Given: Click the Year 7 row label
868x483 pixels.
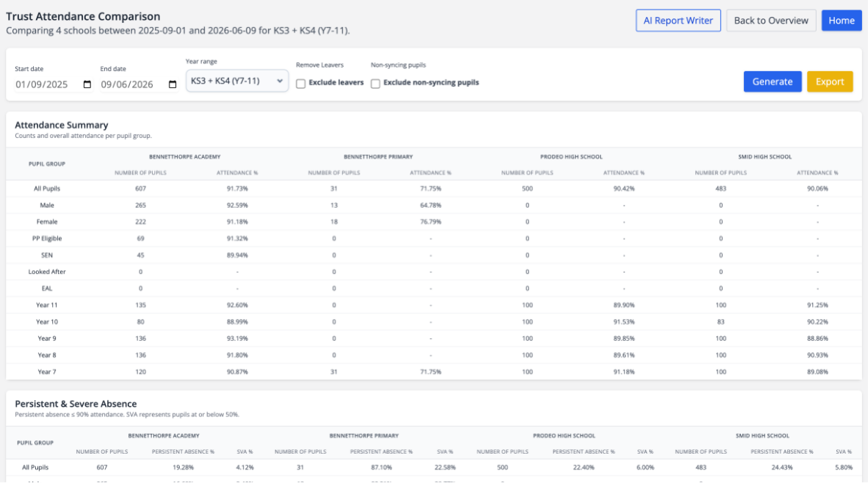Looking at the screenshot, I should click(47, 372).
